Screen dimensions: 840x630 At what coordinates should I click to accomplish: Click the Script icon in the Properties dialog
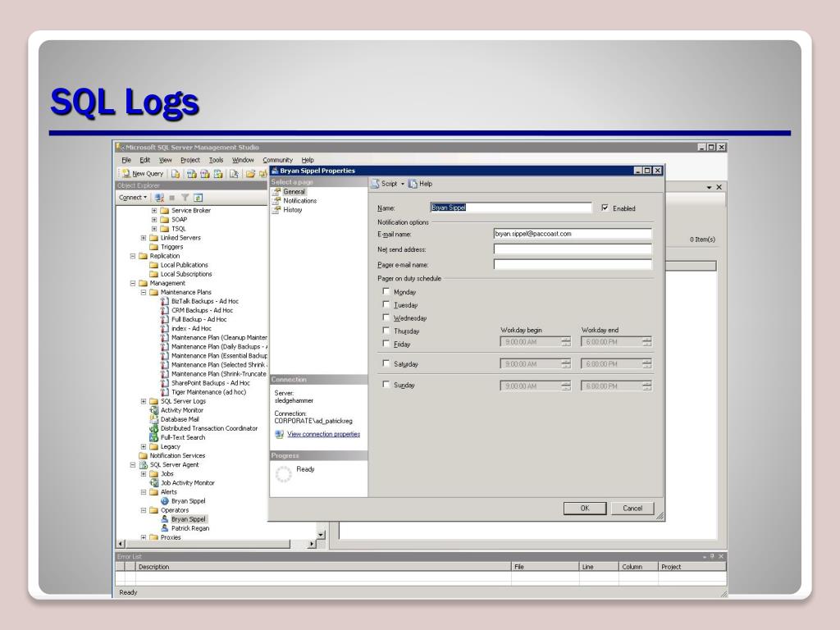(375, 184)
